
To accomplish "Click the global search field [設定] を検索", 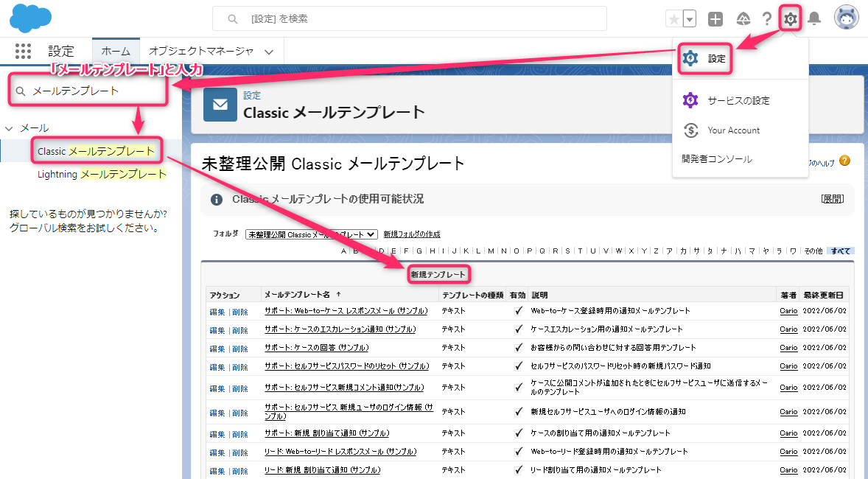I will click(410, 19).
